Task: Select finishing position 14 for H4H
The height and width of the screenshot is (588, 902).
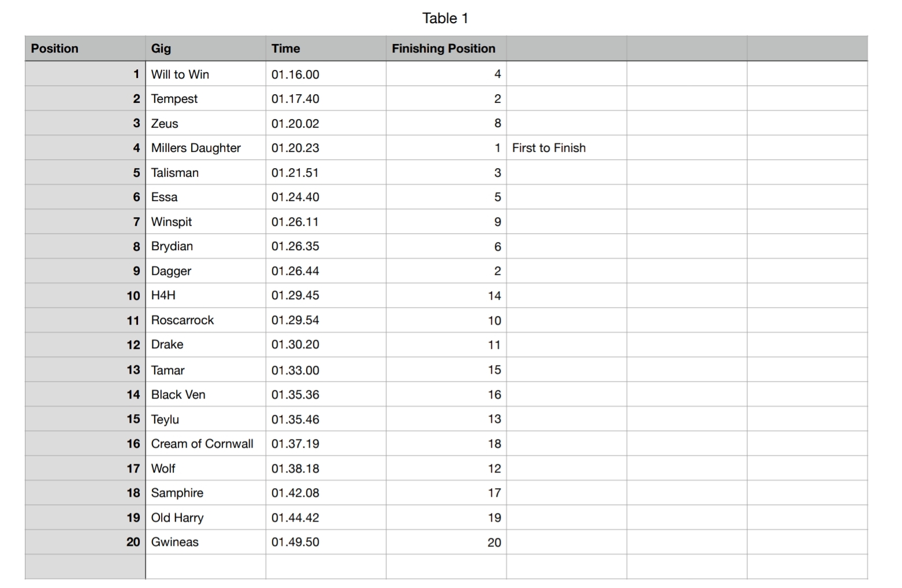Action: [x=446, y=296]
